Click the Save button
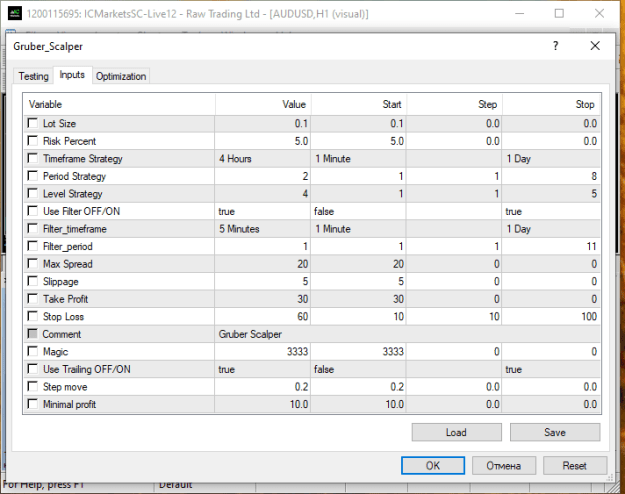The image size is (625, 494). [x=554, y=432]
